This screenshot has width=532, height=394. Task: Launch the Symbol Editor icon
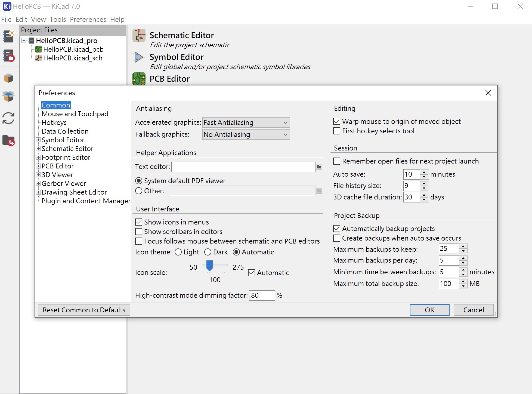(x=139, y=57)
